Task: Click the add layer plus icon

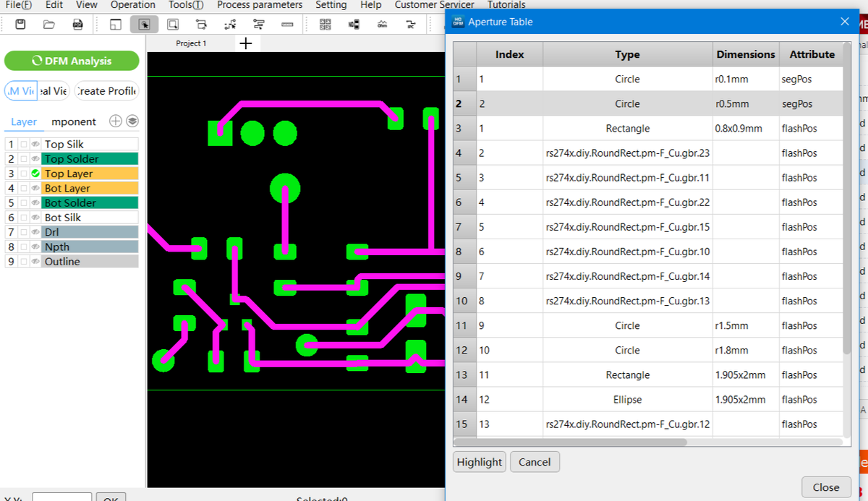Action: 115,121
